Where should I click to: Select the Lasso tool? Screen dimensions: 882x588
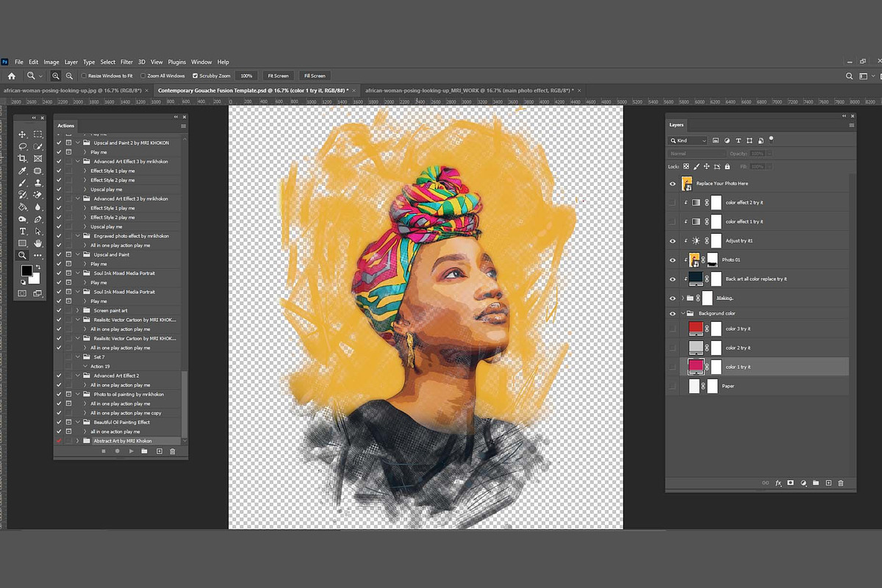23,146
